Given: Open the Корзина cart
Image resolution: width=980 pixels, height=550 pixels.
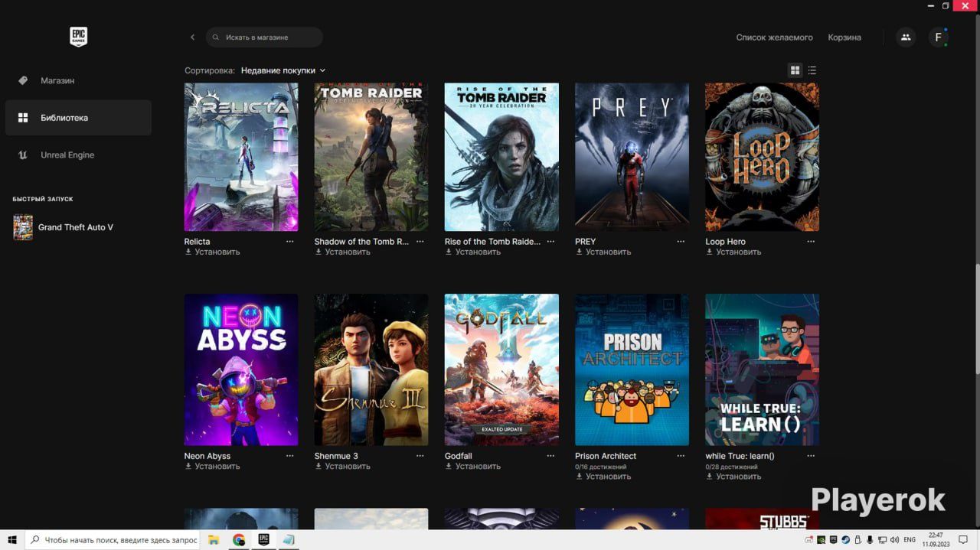Looking at the screenshot, I should (844, 37).
